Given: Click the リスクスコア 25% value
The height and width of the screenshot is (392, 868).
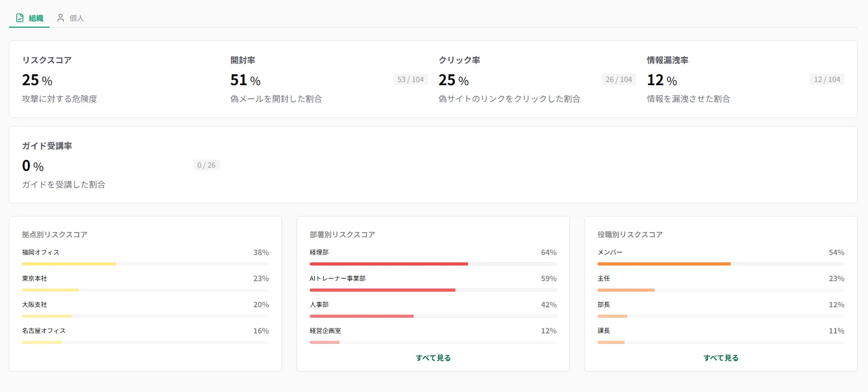Looking at the screenshot, I should [x=37, y=80].
